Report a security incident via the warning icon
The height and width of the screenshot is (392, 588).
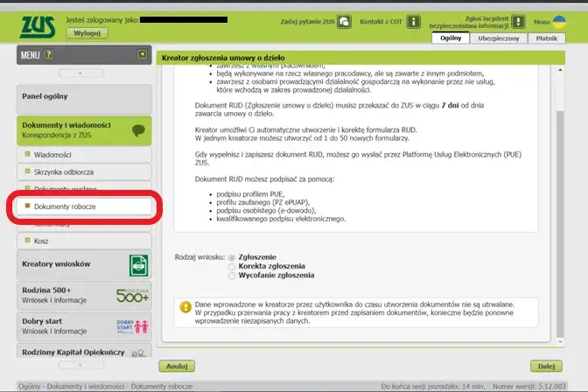click(x=518, y=21)
